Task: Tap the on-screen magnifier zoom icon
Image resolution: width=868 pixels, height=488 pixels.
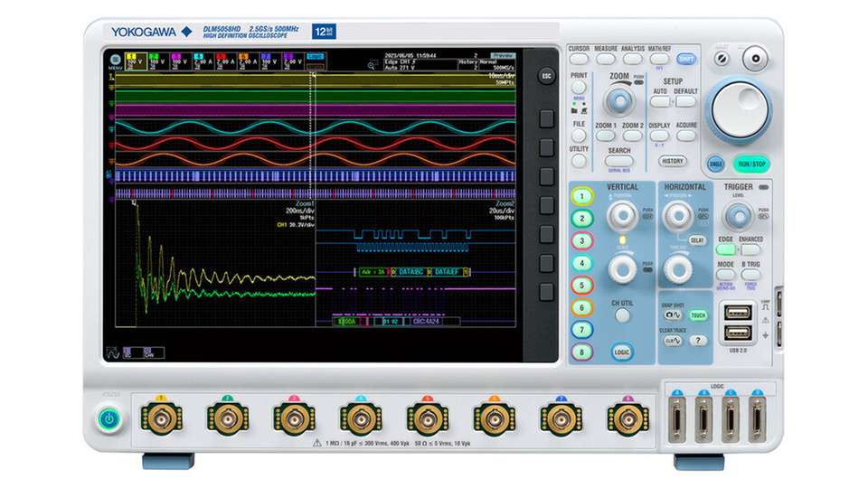Action: pyautogui.click(x=372, y=65)
